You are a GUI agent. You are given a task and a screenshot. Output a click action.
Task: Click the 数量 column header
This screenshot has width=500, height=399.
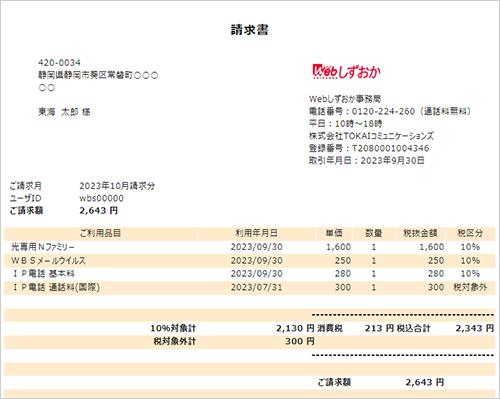374,233
